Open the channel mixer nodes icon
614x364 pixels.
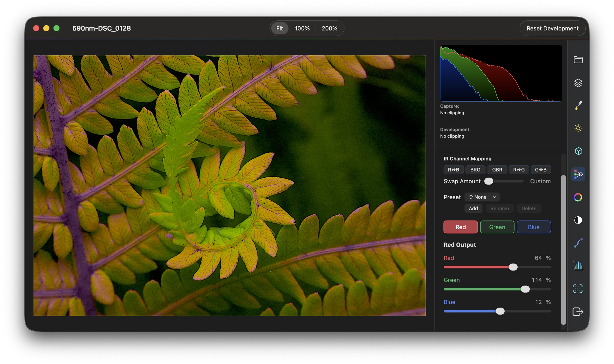pyautogui.click(x=578, y=174)
